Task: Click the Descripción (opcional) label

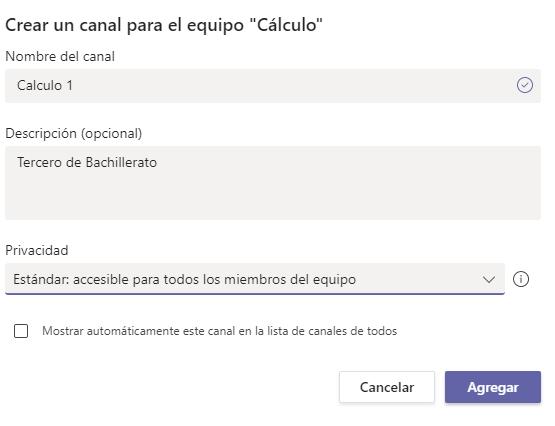Action: point(74,134)
